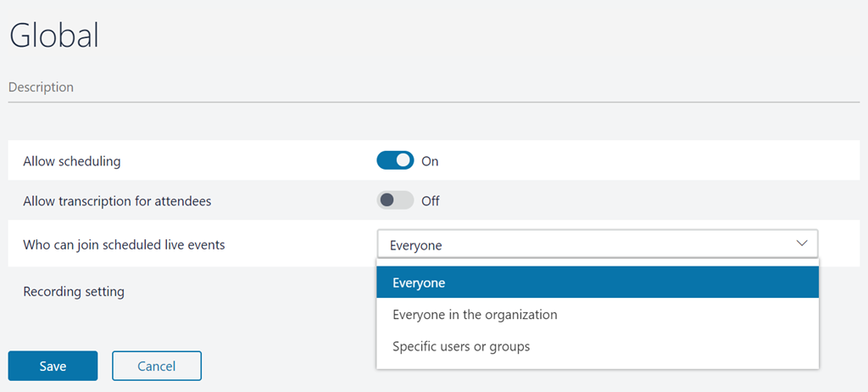Click the Recording setting label
Image resolution: width=868 pixels, height=392 pixels.
coord(74,292)
